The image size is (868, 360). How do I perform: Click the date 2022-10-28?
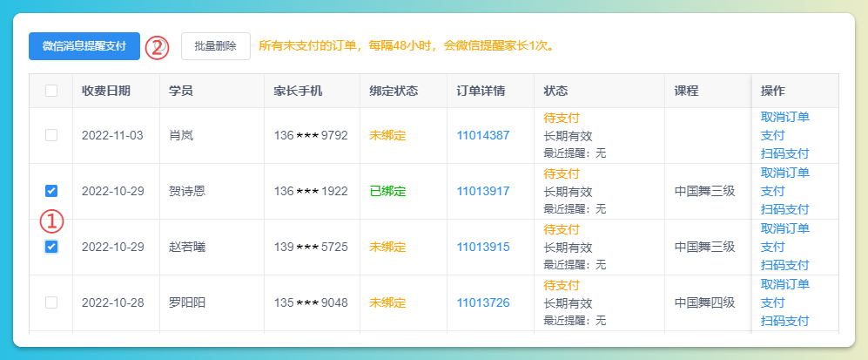[x=113, y=302]
